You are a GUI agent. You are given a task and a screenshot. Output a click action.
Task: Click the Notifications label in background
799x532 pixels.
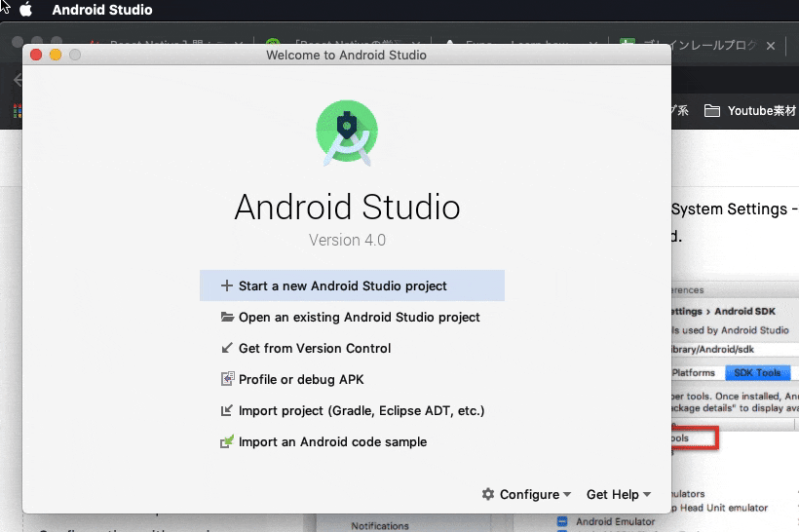pyautogui.click(x=380, y=525)
